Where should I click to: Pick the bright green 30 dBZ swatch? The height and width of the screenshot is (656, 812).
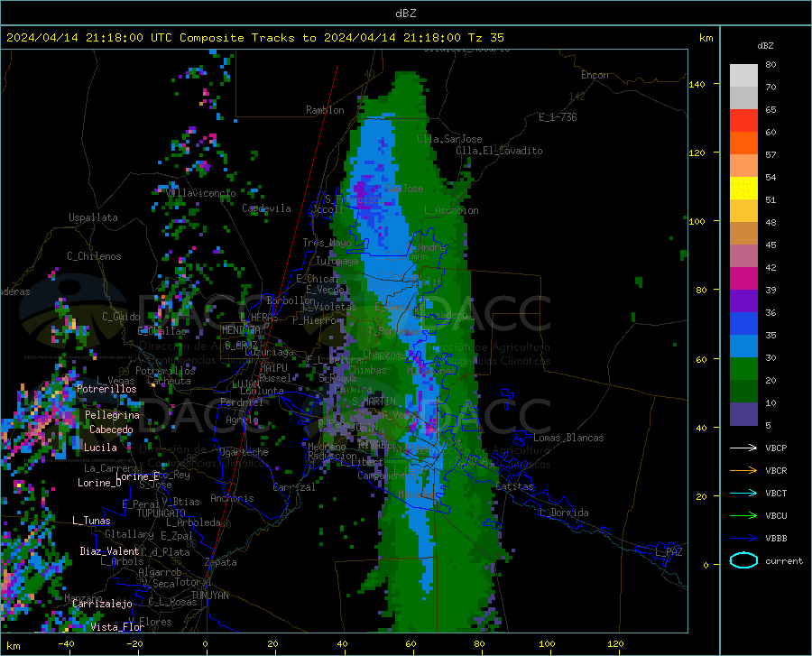tap(743, 369)
